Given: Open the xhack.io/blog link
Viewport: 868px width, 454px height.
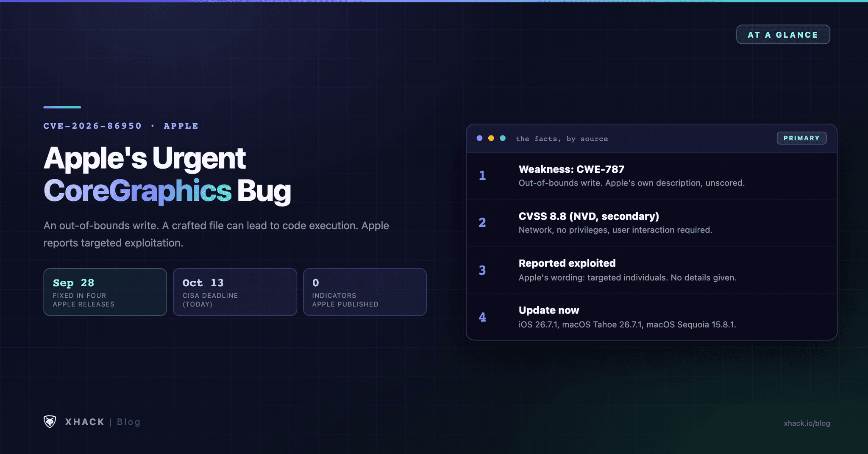Looking at the screenshot, I should tap(807, 423).
